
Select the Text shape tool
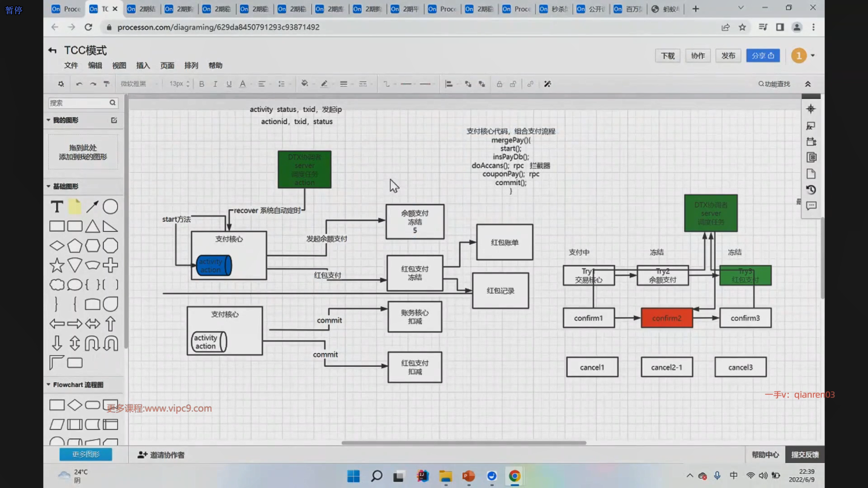pos(57,207)
